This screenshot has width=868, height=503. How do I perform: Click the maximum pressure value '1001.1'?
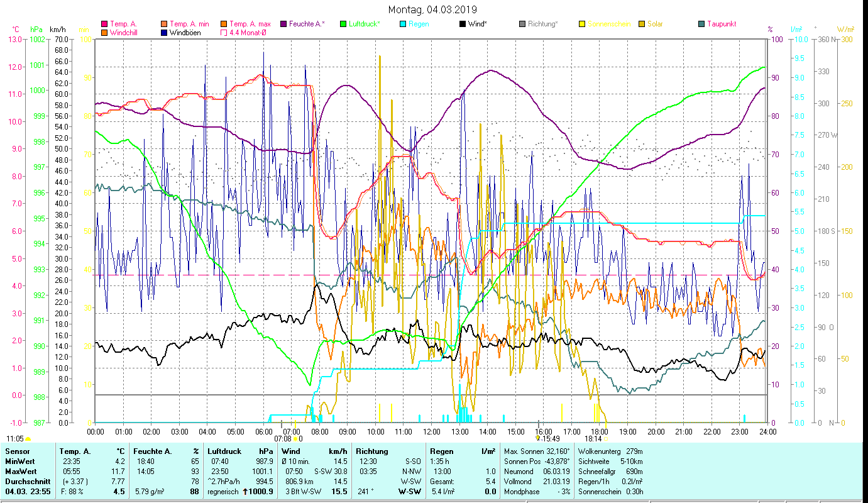click(263, 472)
